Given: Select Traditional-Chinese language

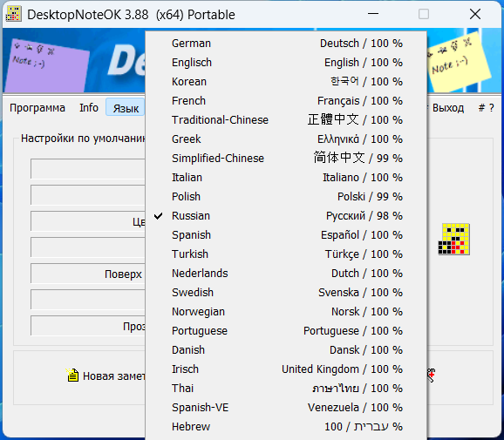Looking at the screenshot, I should click(286, 119).
